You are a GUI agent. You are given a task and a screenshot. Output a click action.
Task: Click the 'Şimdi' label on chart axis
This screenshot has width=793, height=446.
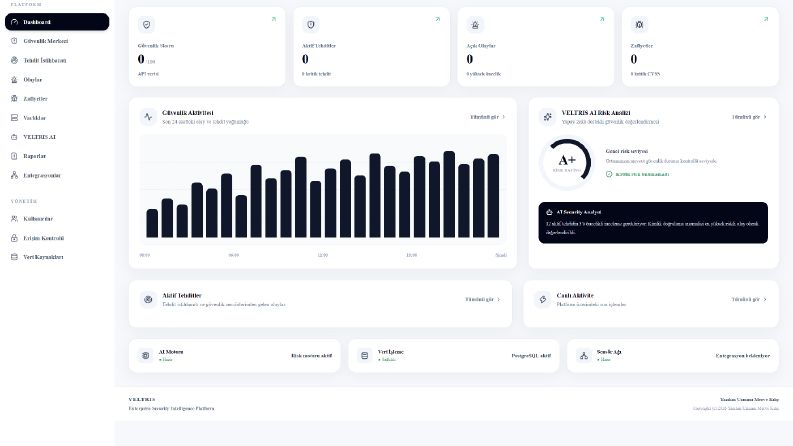(x=501, y=255)
